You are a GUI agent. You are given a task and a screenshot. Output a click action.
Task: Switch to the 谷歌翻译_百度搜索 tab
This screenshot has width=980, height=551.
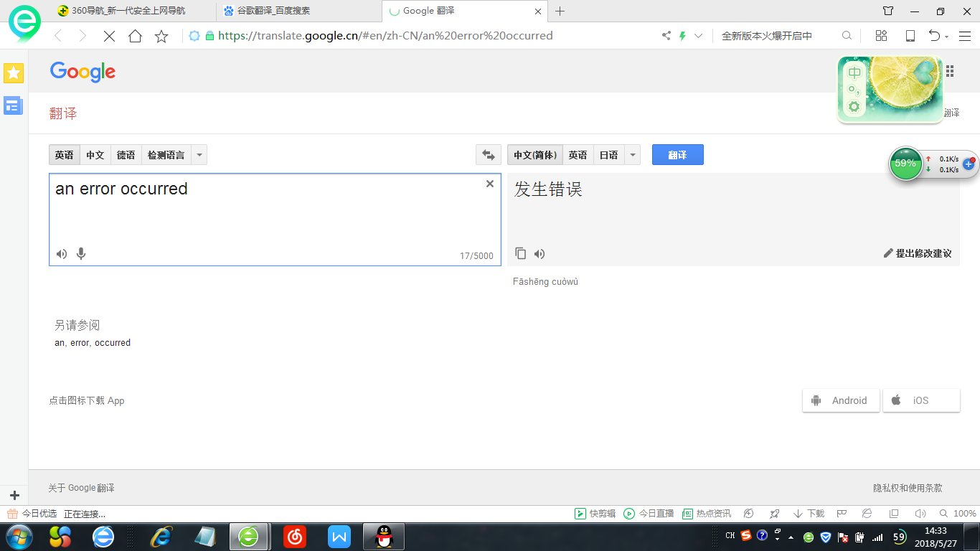pyautogui.click(x=280, y=11)
